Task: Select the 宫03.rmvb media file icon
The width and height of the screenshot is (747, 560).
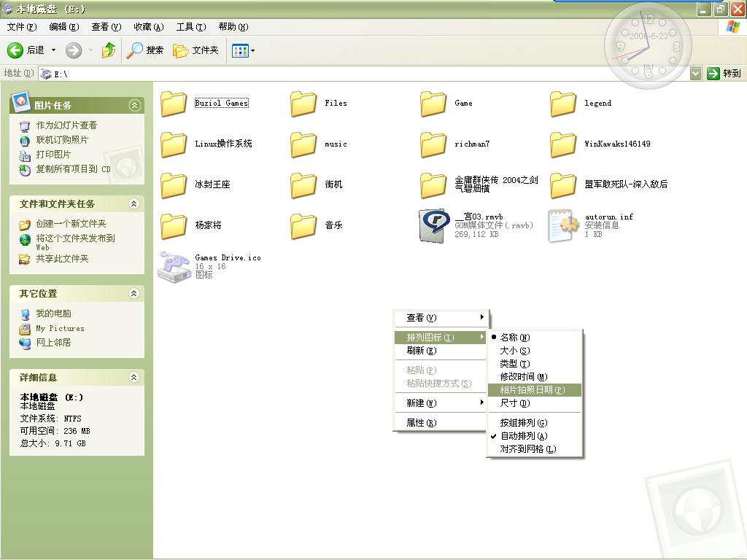Action: coord(433,226)
